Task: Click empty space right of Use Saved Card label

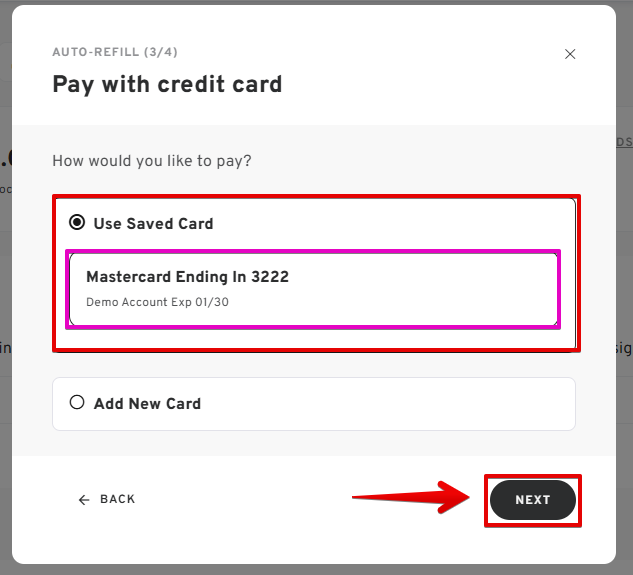Action: point(400,224)
